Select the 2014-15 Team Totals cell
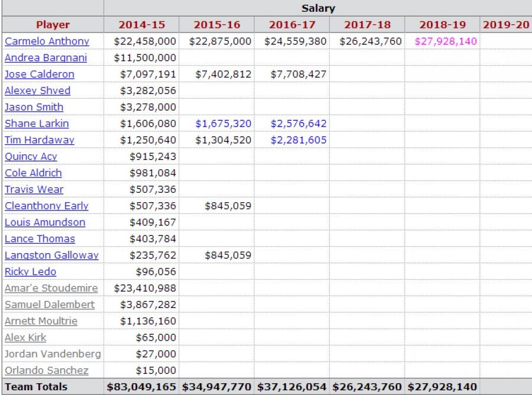This screenshot has width=532, height=395. click(x=141, y=387)
